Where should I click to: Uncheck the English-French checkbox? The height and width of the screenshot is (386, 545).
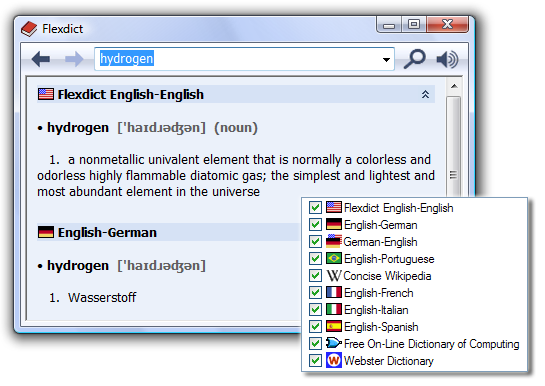click(x=315, y=293)
